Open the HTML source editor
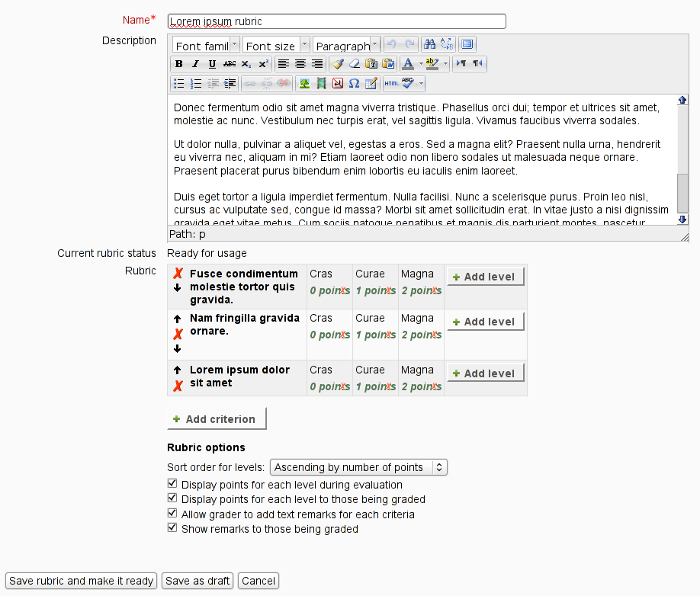Viewport: 700px width, 596px height. coord(391,83)
